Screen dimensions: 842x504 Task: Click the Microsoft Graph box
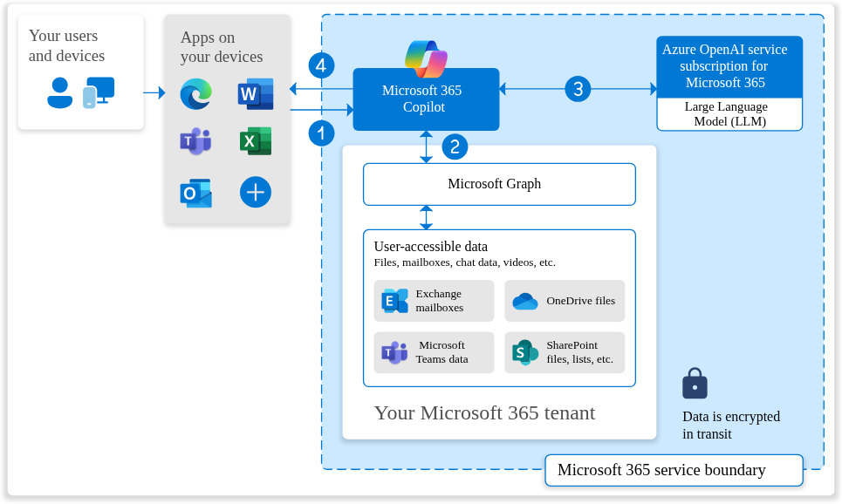click(x=498, y=184)
